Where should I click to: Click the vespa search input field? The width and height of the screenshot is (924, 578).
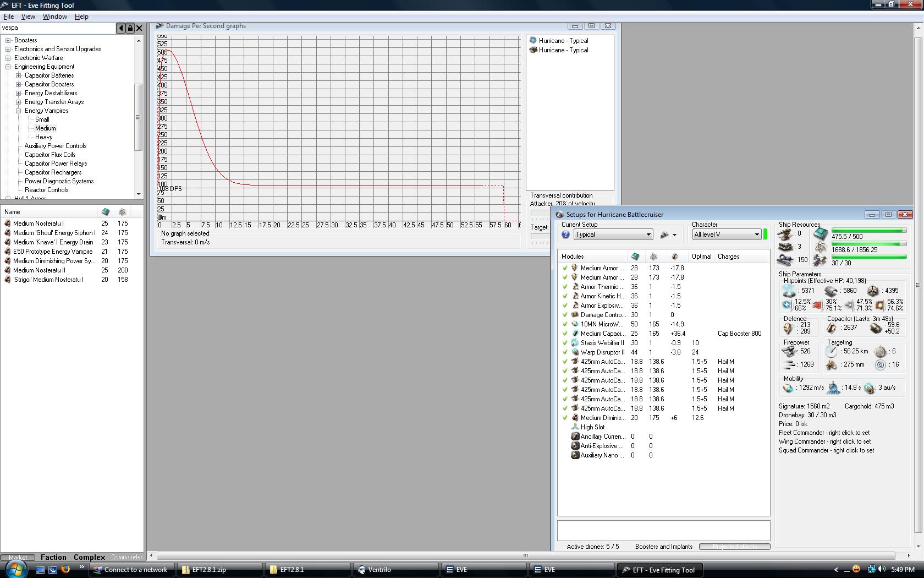coord(58,28)
